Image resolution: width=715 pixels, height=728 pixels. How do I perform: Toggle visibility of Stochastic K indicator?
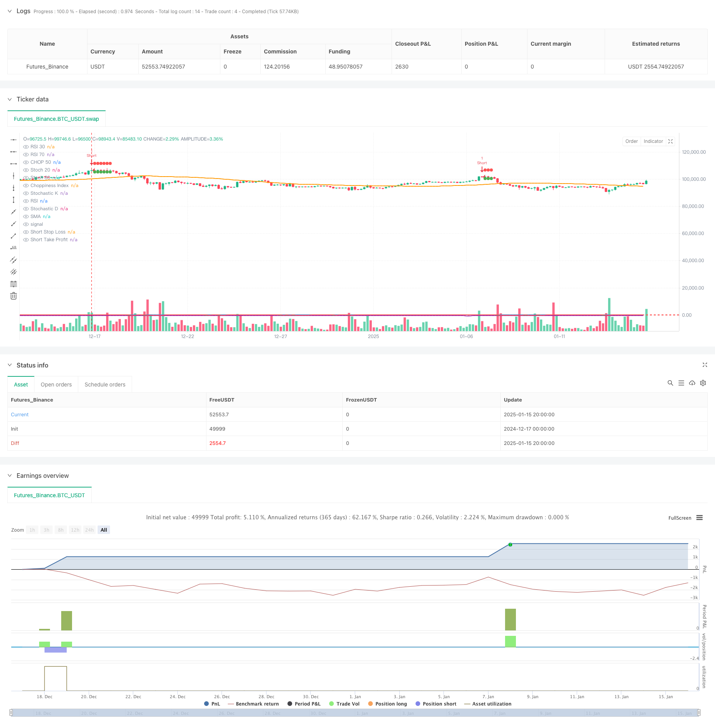click(26, 193)
